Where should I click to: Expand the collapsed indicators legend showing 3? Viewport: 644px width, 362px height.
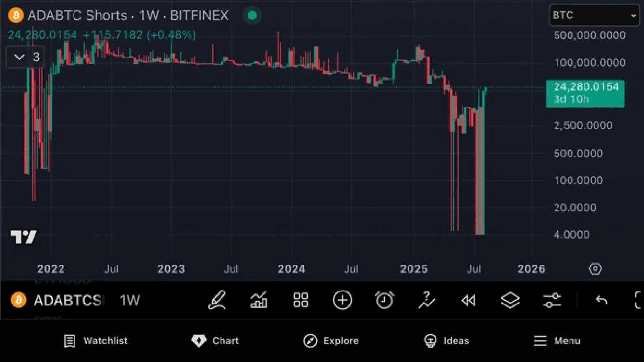(25, 57)
